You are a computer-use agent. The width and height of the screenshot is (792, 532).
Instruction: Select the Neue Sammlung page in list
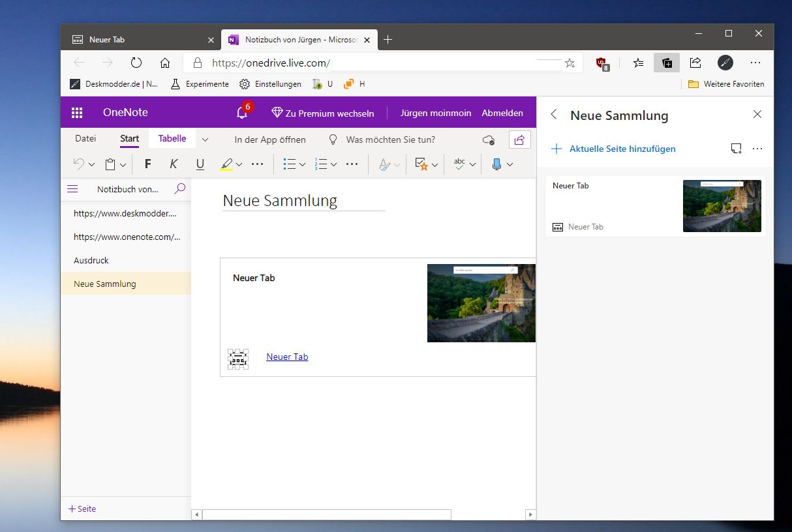tap(126, 284)
